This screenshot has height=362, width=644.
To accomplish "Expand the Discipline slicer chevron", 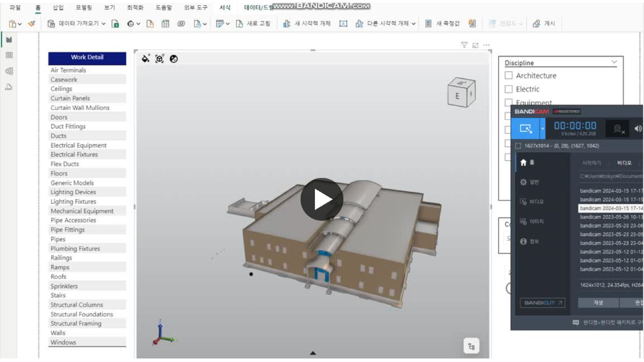I will [x=614, y=62].
